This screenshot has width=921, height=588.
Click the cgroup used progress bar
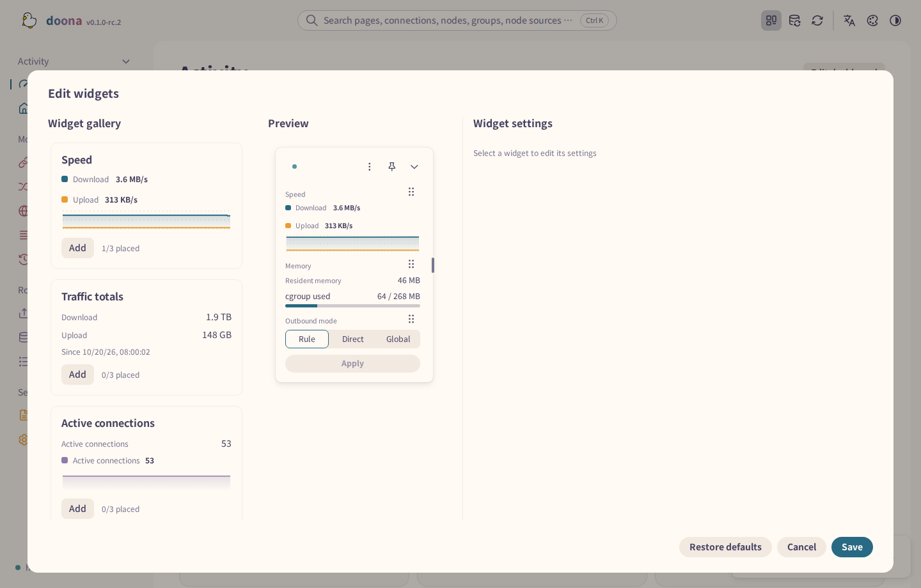coord(352,306)
